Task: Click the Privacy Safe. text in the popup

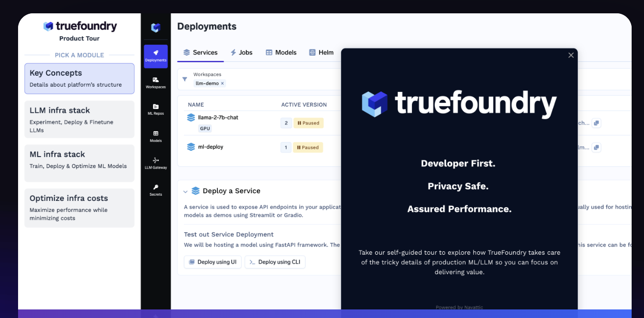Action: point(458,186)
